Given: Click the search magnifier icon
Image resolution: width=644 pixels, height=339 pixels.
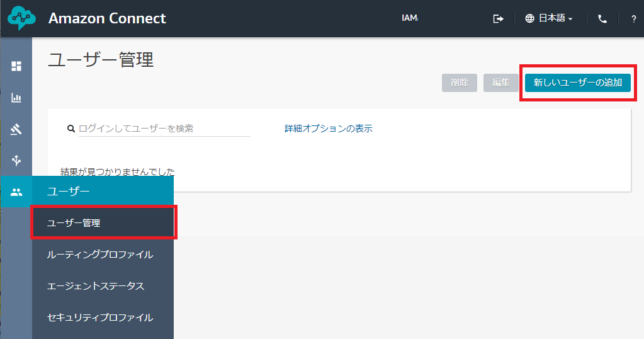Looking at the screenshot, I should click(x=71, y=129).
